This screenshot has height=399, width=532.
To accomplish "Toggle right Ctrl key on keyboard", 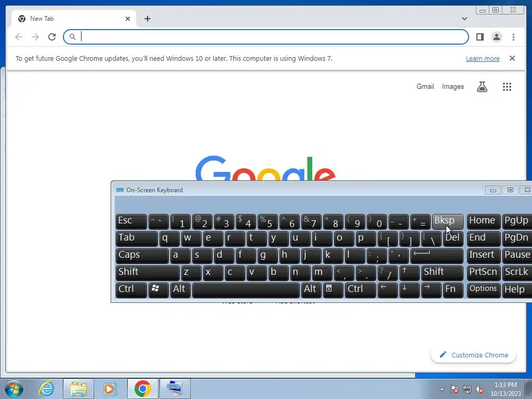I will [360, 290].
